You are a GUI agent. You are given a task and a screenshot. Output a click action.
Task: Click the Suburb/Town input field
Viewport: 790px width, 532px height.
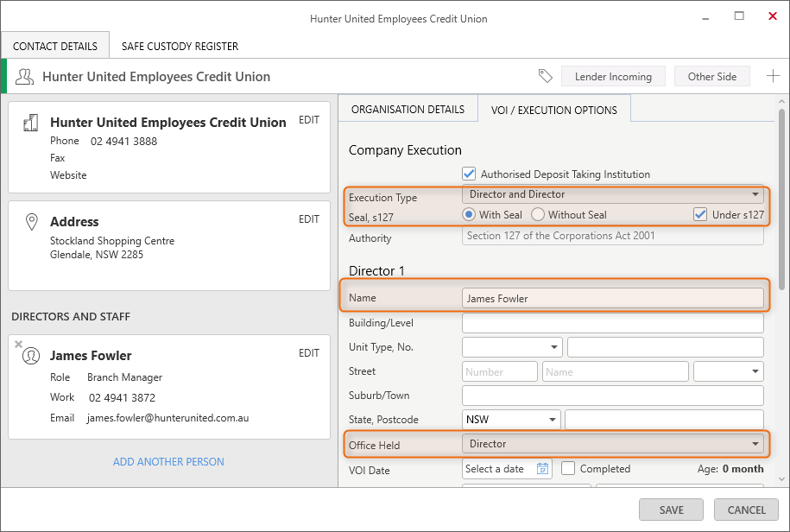coord(613,396)
